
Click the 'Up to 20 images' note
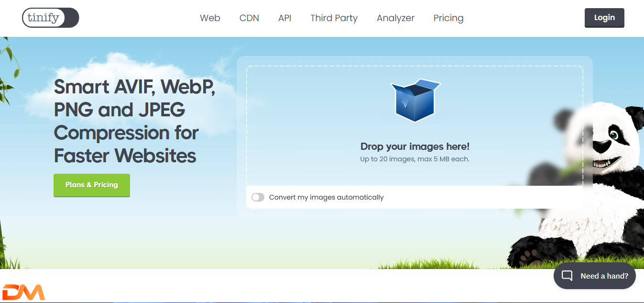(415, 159)
